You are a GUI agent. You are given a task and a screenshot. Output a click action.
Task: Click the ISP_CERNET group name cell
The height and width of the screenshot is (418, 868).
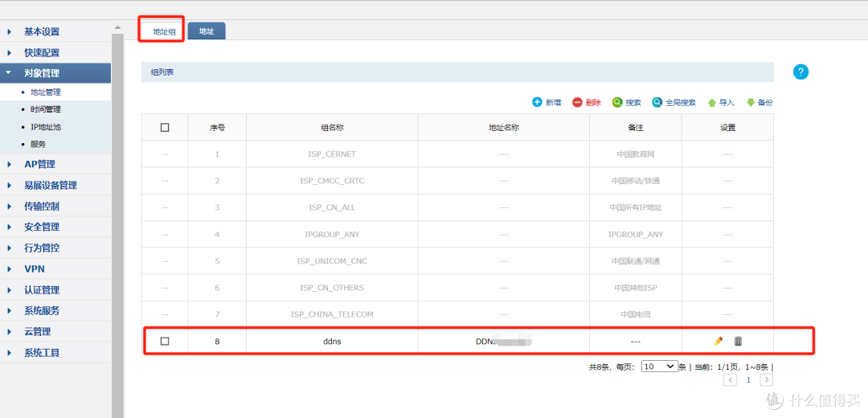click(x=332, y=154)
